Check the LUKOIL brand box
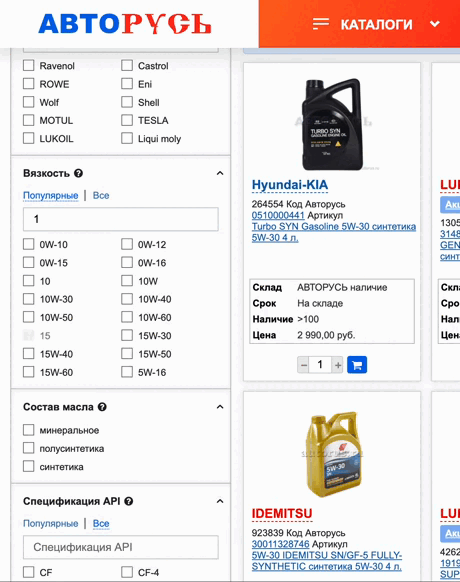The width and height of the screenshot is (460, 582). pos(29,138)
